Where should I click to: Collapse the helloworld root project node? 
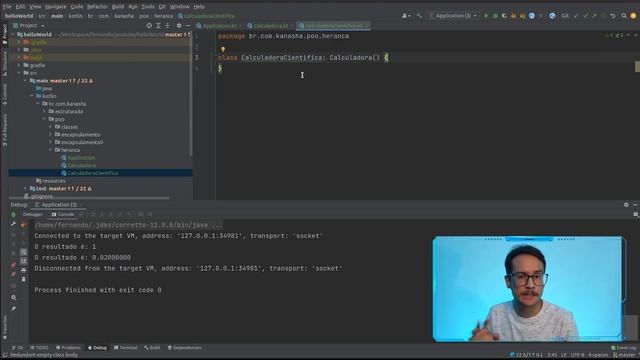click(x=13, y=35)
